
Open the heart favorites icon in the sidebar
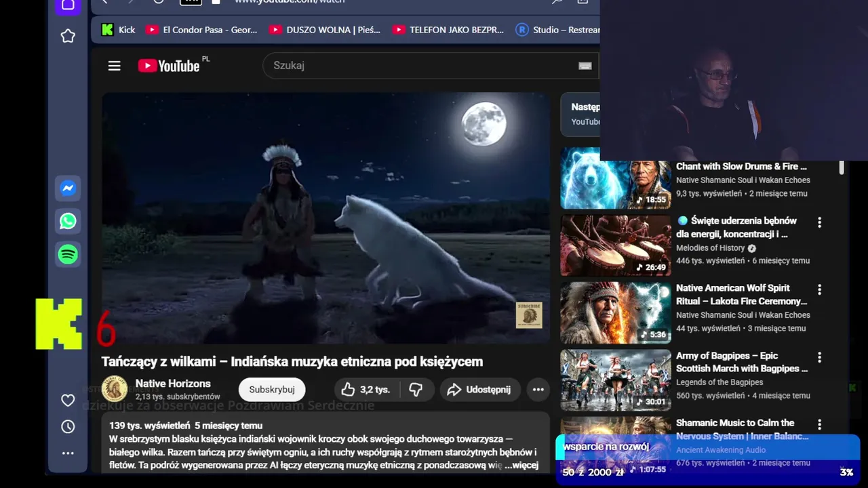click(x=68, y=401)
